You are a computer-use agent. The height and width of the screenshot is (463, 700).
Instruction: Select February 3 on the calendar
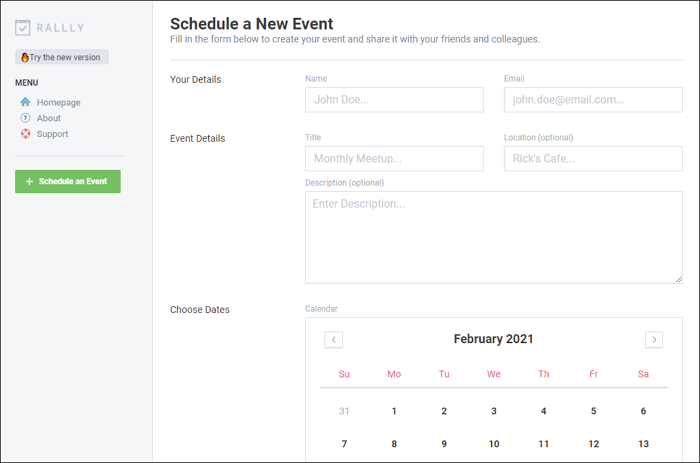(x=494, y=411)
